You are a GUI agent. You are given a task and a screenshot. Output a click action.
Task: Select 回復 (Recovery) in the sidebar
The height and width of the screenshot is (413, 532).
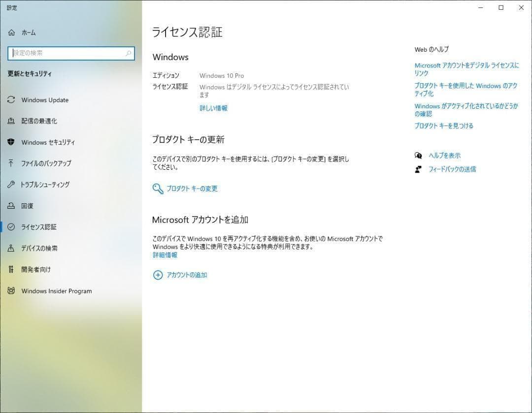(x=30, y=206)
